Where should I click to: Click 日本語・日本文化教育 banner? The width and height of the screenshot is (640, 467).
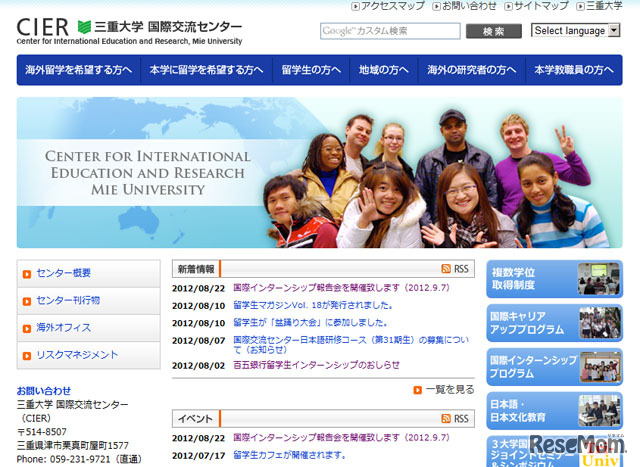pos(554,411)
